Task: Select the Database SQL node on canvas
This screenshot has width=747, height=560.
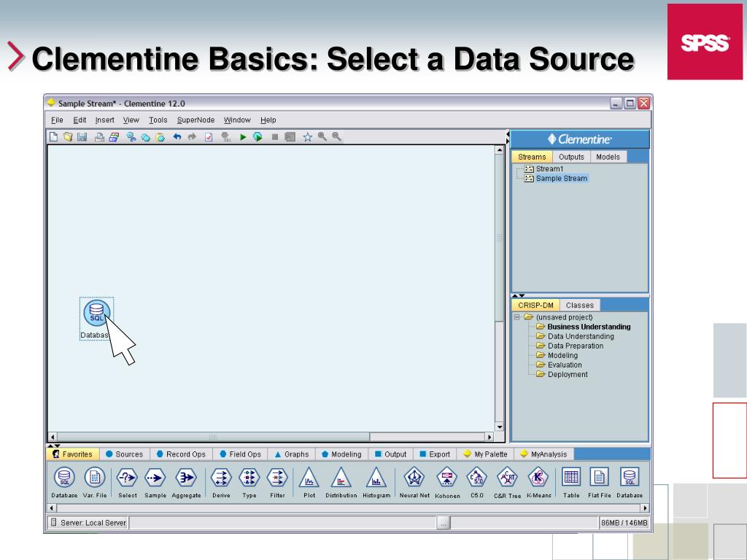Action: coord(96,314)
